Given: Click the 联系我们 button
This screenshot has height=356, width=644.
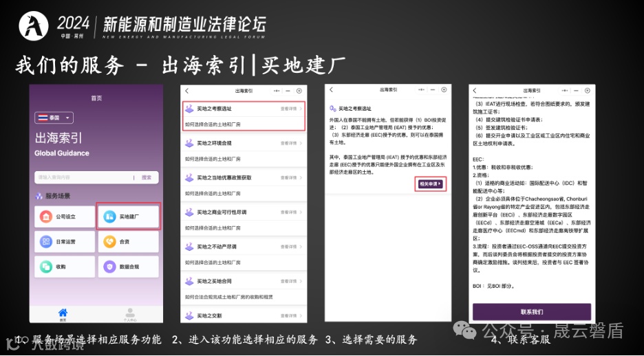Looking at the screenshot, I should point(532,312).
